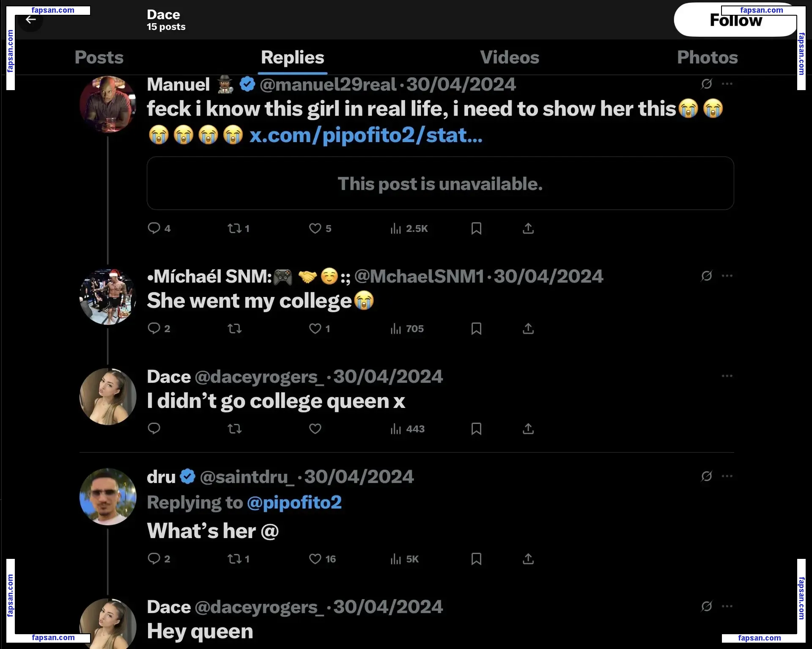The image size is (812, 649).
Task: Click the back arrow icon
Action: 30,20
